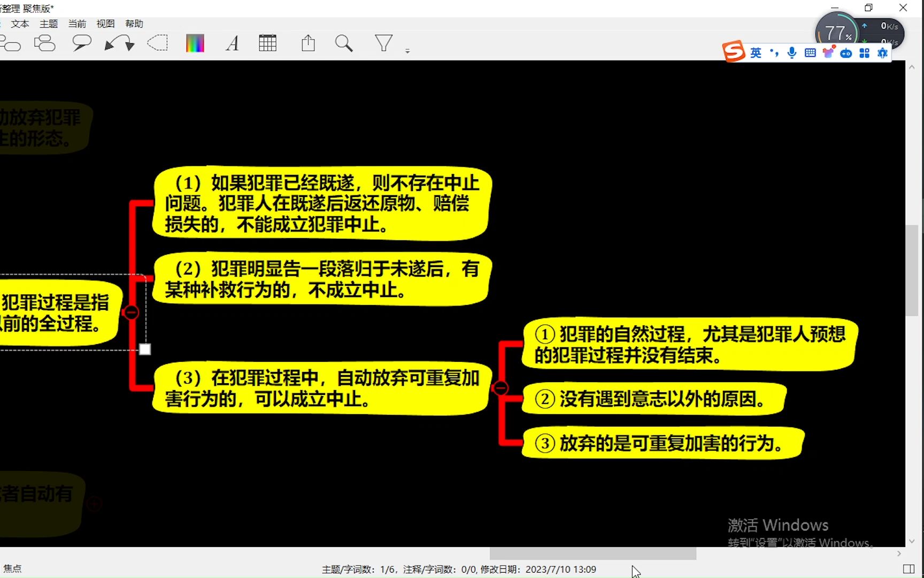The width and height of the screenshot is (924, 578).
Task: Open the 主题 menu
Action: tap(49, 24)
